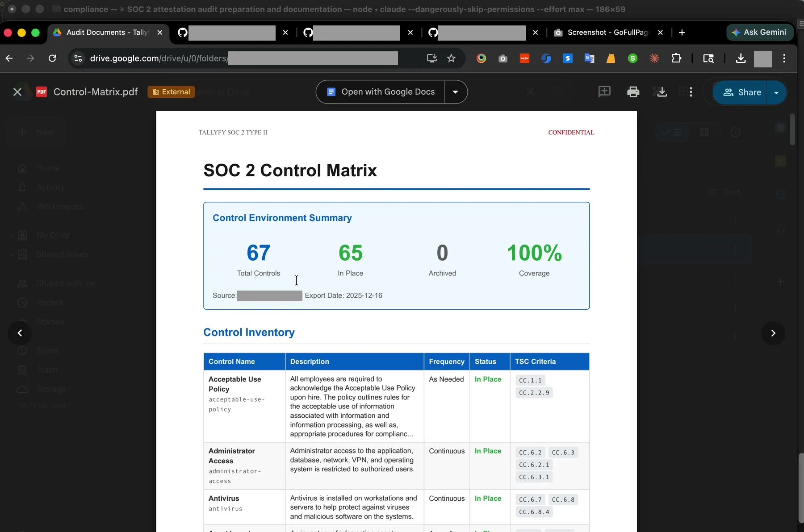Open more actions three-dot menu in preview
The width and height of the screenshot is (804, 532).
(691, 92)
